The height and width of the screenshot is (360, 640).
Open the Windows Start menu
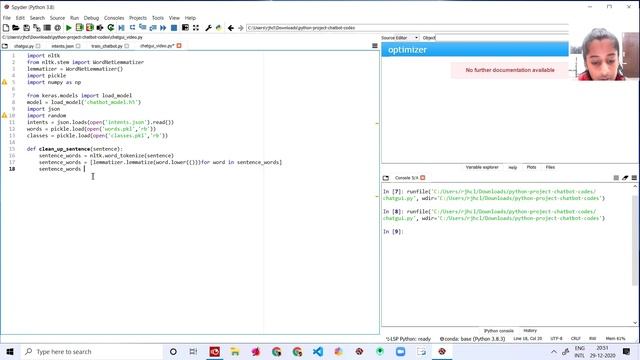coord(10,351)
